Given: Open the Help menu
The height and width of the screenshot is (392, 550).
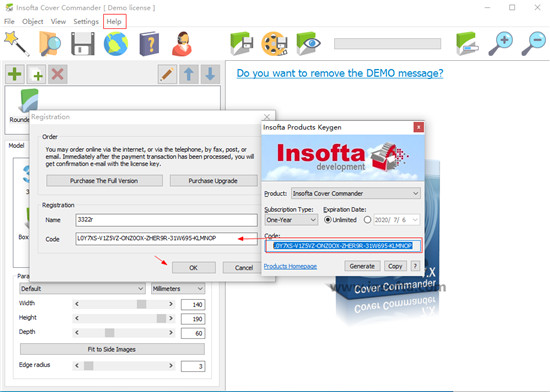Looking at the screenshot, I should (x=114, y=21).
